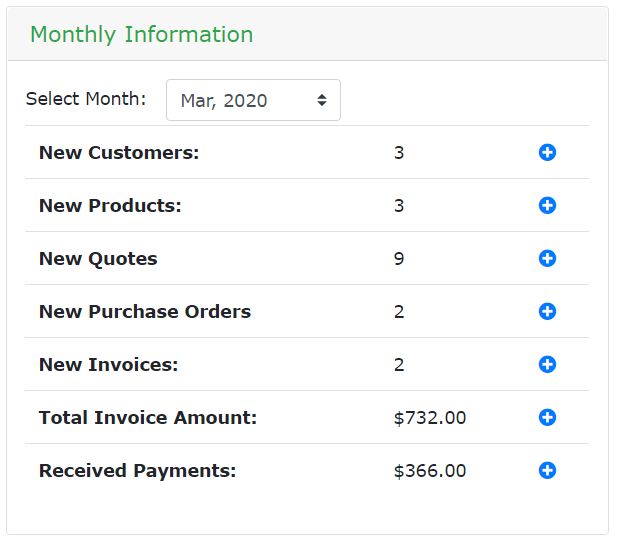Open New Purchase Orders plus icon

click(547, 312)
